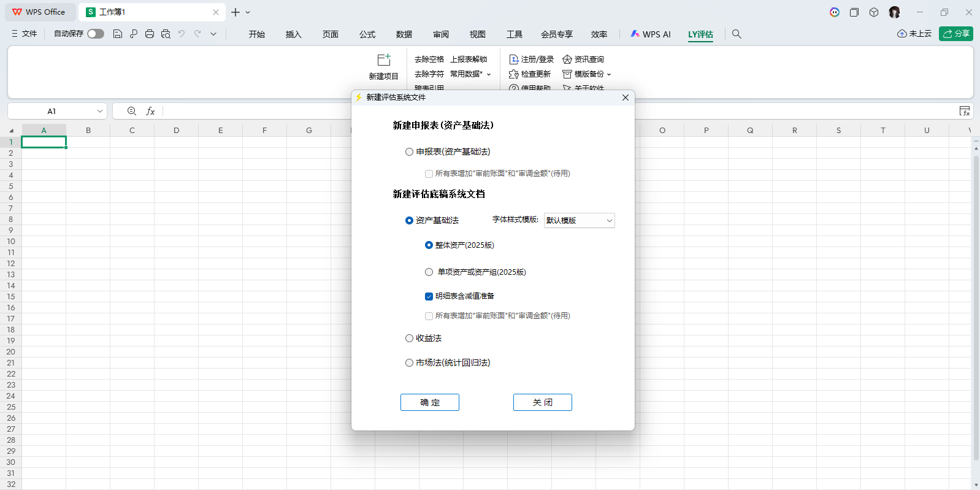980x490 pixels.
Task: Open print preview from quick toolbar
Action: tap(166, 34)
